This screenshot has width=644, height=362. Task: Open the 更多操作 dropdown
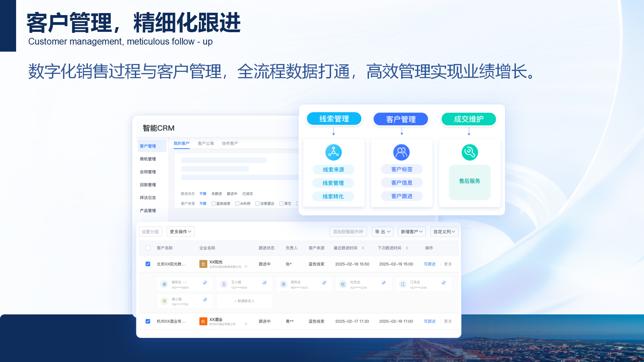pos(180,232)
